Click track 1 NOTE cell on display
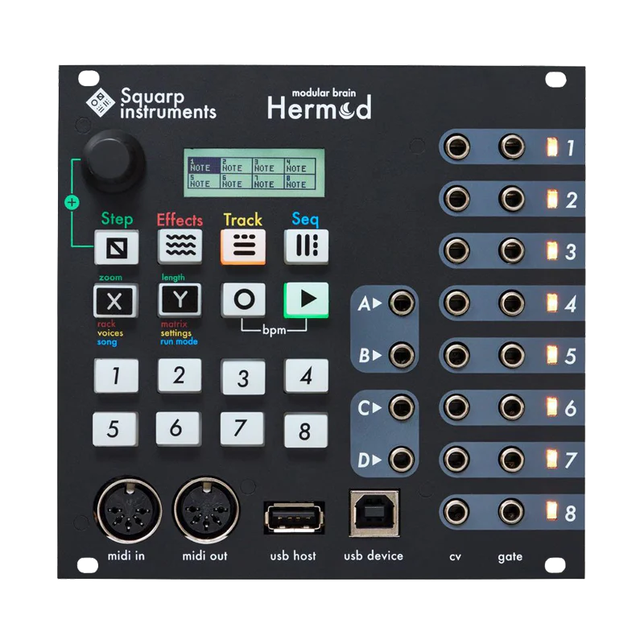The image size is (644, 644). 204,165
